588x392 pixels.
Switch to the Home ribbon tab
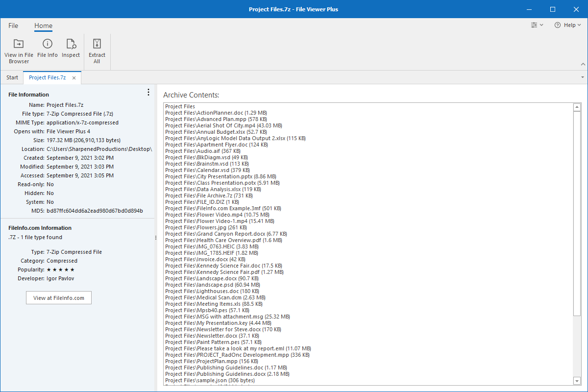[x=43, y=25]
